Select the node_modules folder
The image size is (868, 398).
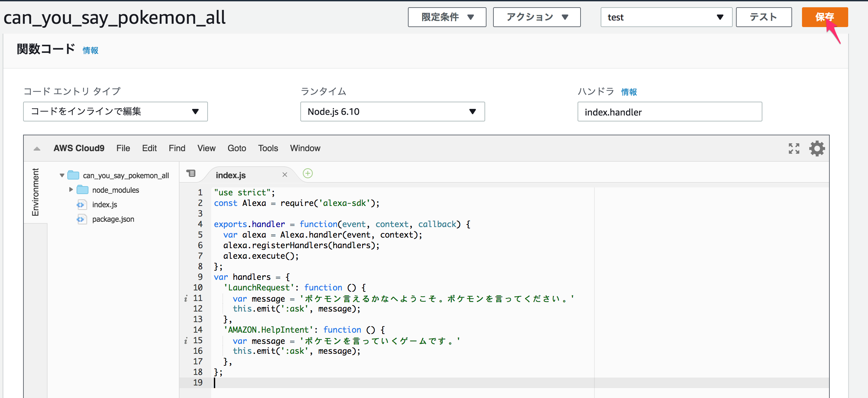point(116,190)
